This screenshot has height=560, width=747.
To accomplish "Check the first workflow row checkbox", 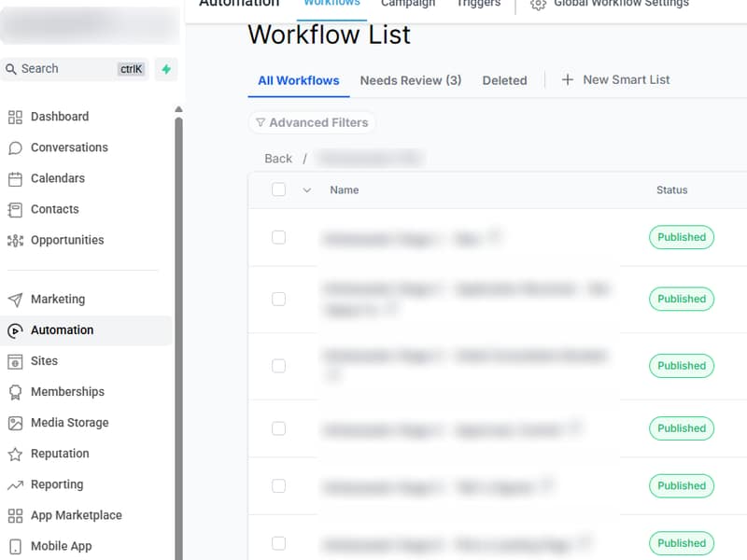I will [278, 237].
